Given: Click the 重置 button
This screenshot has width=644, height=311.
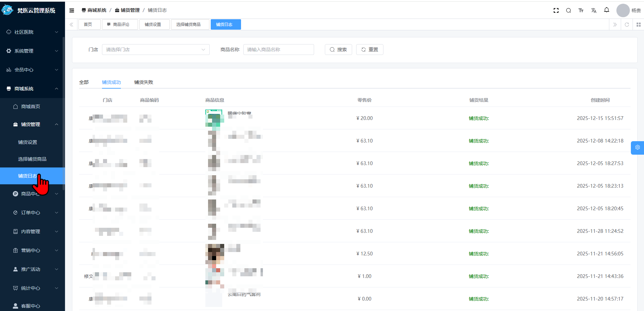Looking at the screenshot, I should click(369, 50).
